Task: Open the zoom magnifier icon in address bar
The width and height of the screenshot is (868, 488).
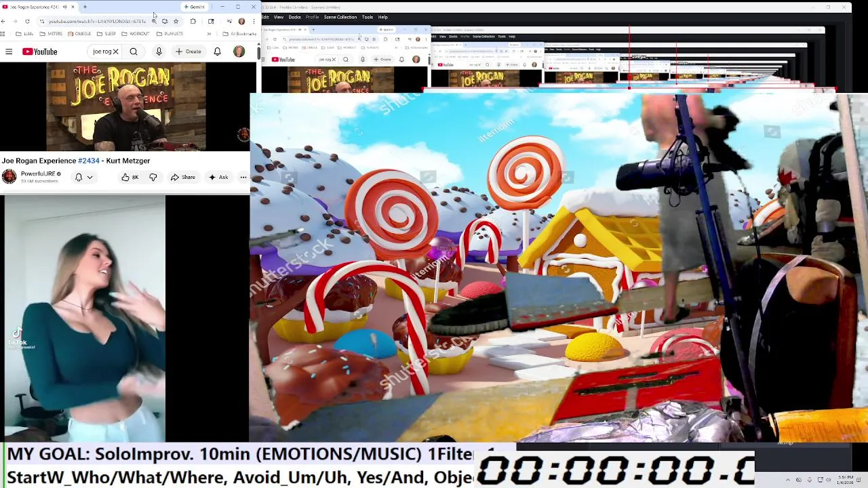Action: (x=155, y=21)
